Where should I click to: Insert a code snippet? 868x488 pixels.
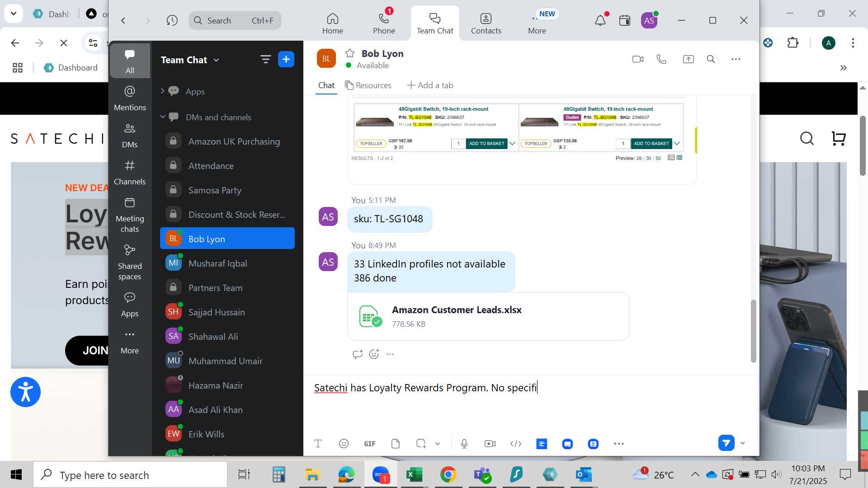tap(516, 444)
